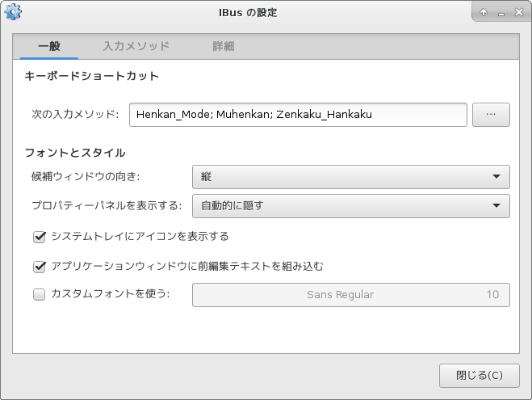Click the フォントとスタイル section heading
The width and height of the screenshot is (532, 400).
[x=75, y=153]
